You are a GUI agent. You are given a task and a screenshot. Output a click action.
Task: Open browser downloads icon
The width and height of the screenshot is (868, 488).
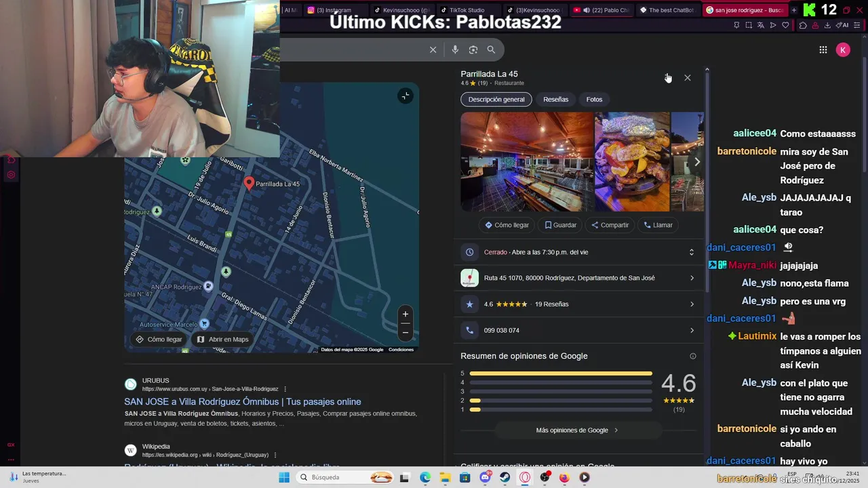(827, 25)
